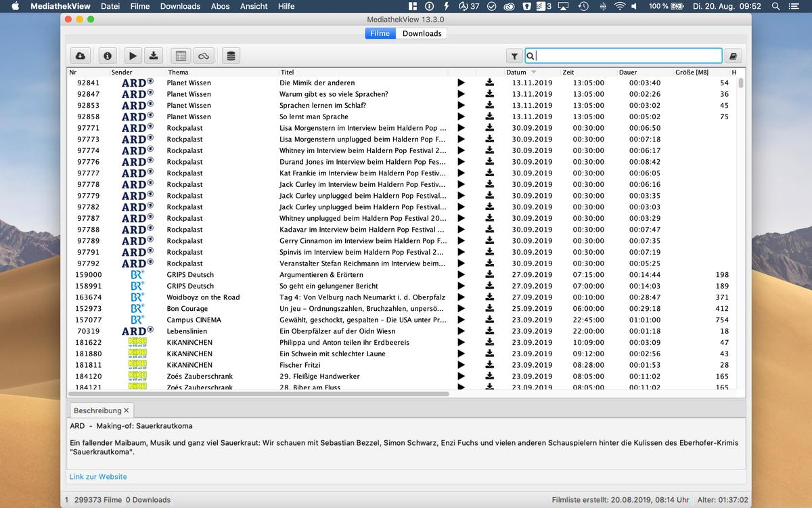Sort by Sender column header

click(137, 72)
